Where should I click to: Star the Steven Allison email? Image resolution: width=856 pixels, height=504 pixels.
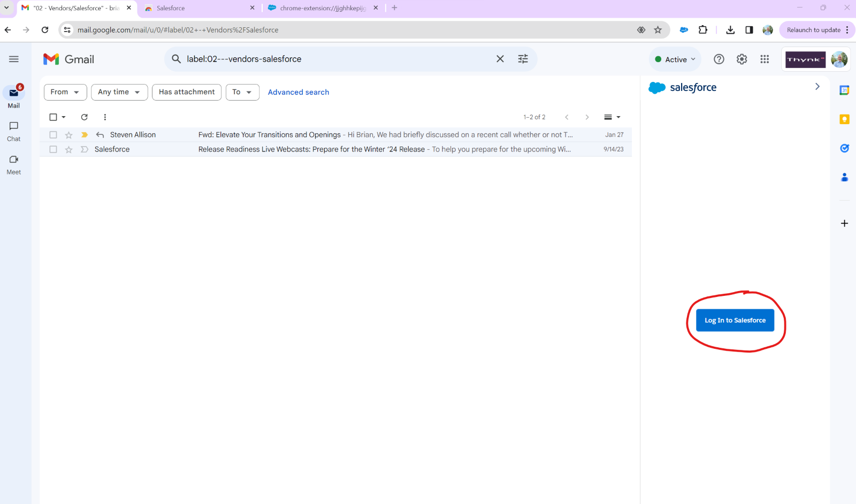tap(68, 135)
